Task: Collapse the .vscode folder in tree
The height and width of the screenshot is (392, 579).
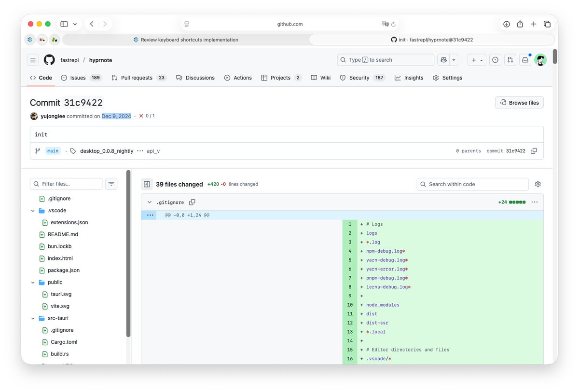Action: pos(33,211)
